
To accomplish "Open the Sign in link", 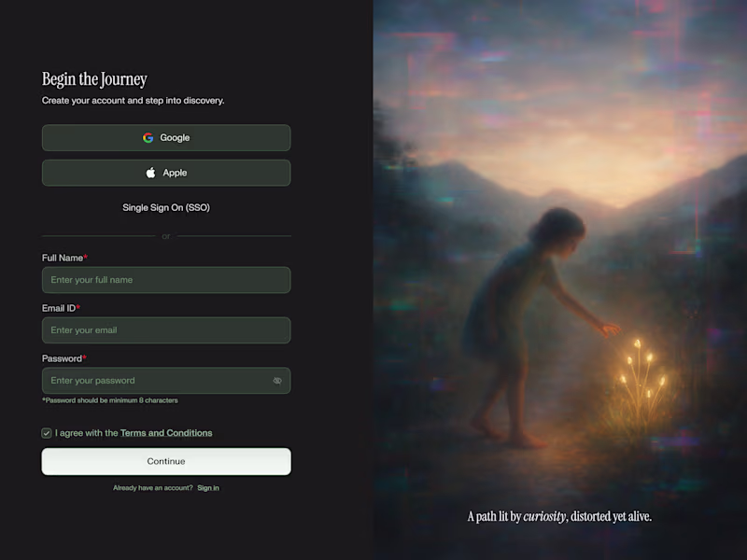I will click(x=208, y=487).
